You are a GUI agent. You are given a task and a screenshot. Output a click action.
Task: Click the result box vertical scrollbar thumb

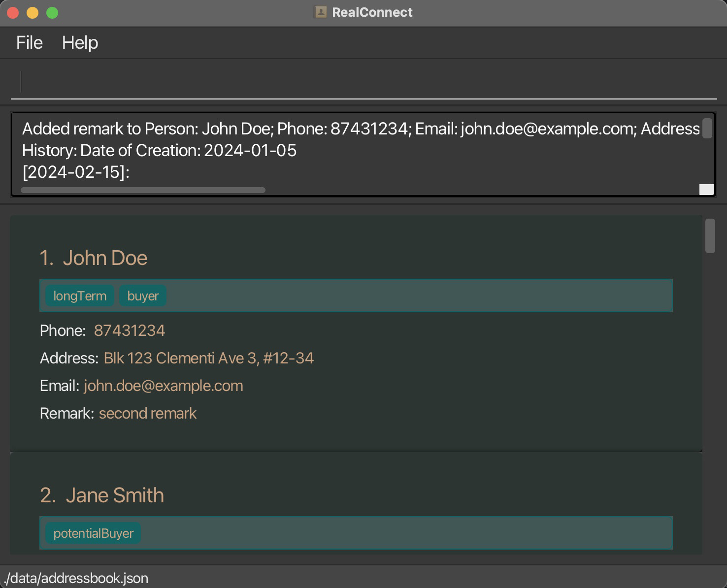coord(707,129)
